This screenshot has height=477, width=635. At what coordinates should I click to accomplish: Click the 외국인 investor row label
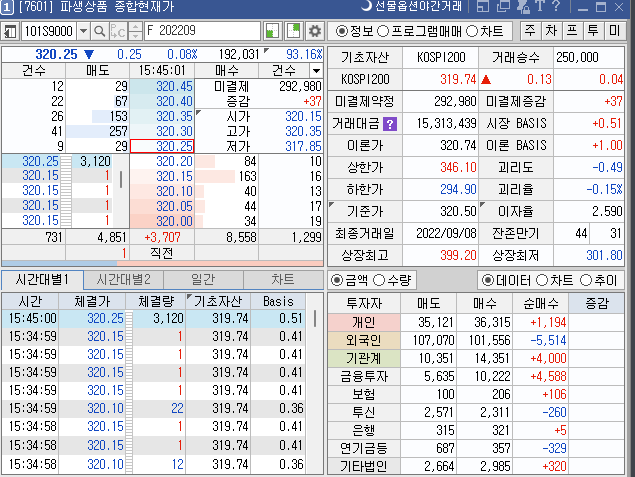click(364, 340)
